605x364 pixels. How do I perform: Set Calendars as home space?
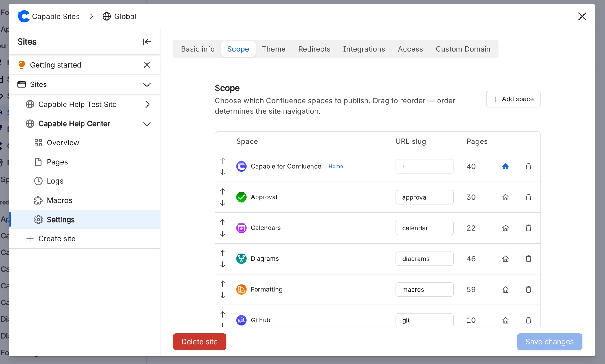point(505,228)
